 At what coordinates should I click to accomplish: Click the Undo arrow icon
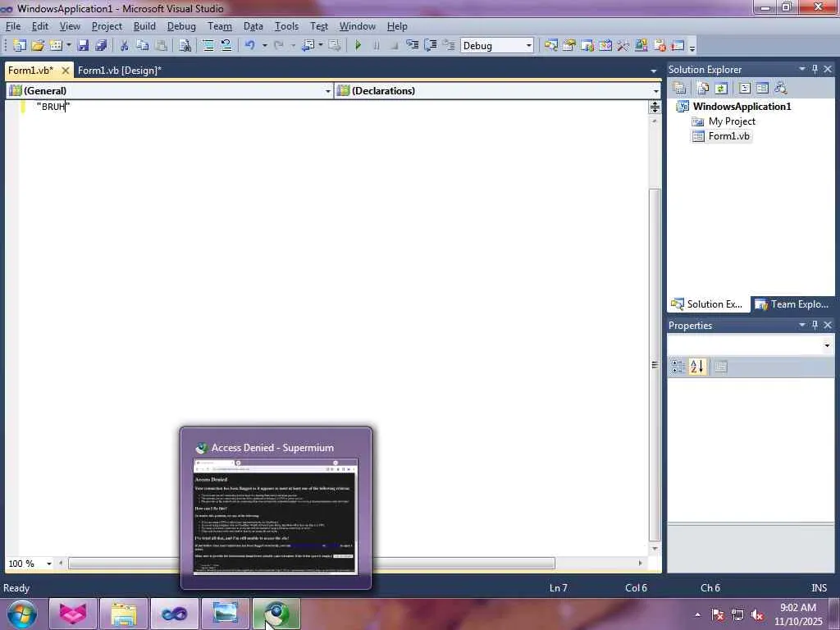(x=249, y=46)
